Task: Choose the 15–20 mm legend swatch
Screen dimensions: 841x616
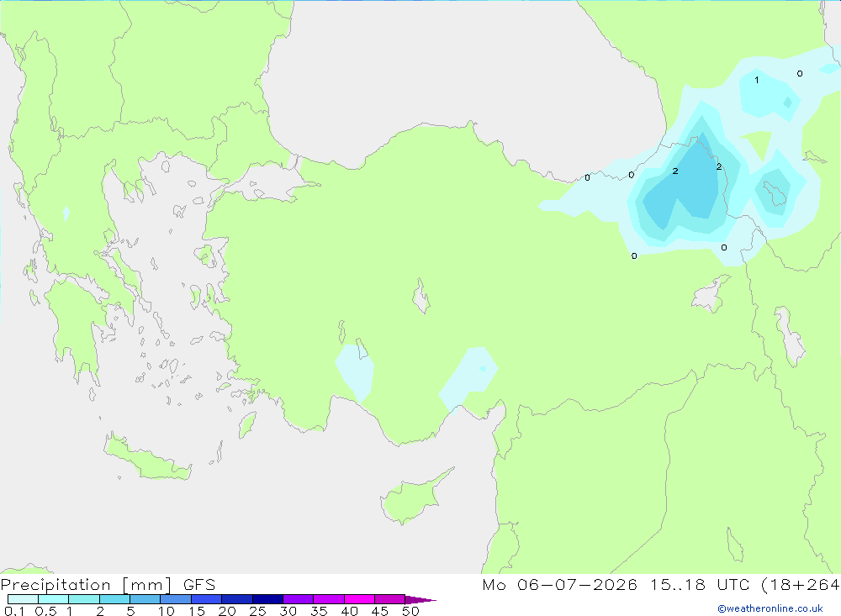Action: 207,599
